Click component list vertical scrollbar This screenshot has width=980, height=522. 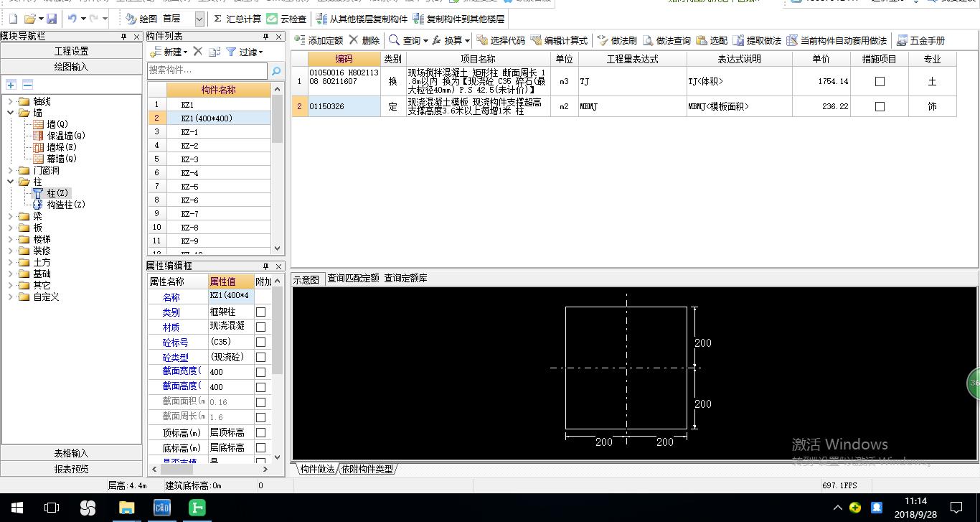pyautogui.click(x=277, y=118)
